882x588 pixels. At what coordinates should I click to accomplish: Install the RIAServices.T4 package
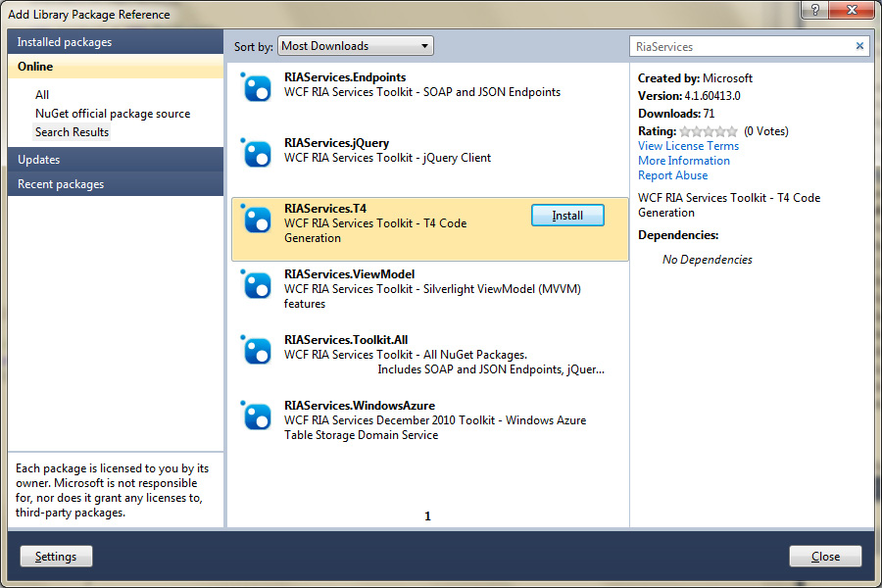pyautogui.click(x=567, y=216)
